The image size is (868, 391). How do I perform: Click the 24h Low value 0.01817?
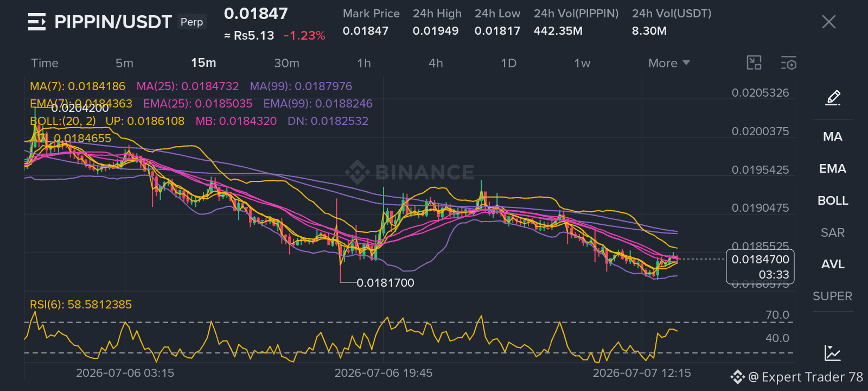497,31
